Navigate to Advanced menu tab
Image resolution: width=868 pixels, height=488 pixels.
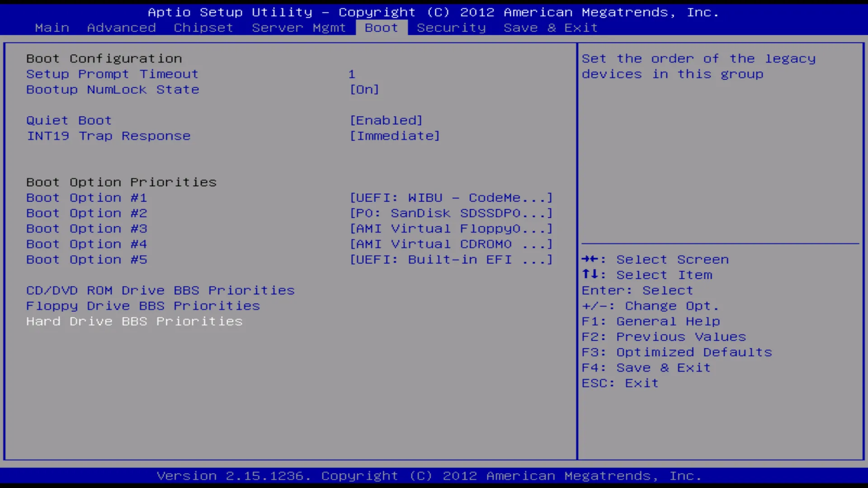click(121, 28)
